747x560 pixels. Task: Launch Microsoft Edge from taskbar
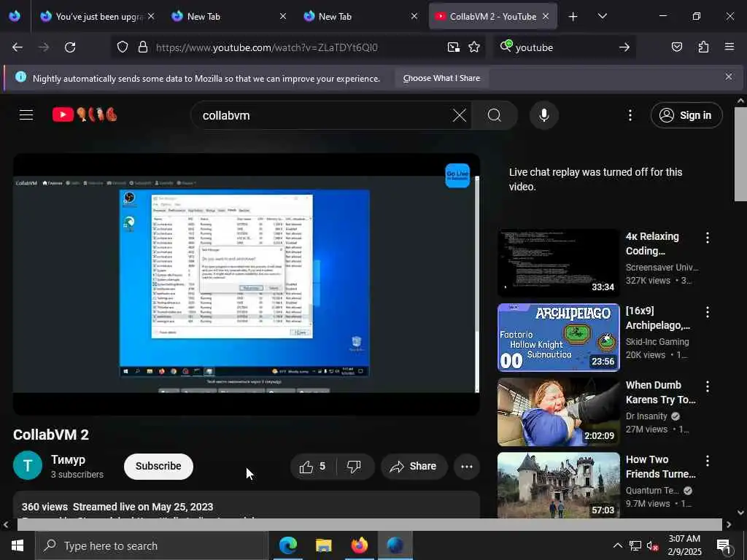(x=287, y=545)
